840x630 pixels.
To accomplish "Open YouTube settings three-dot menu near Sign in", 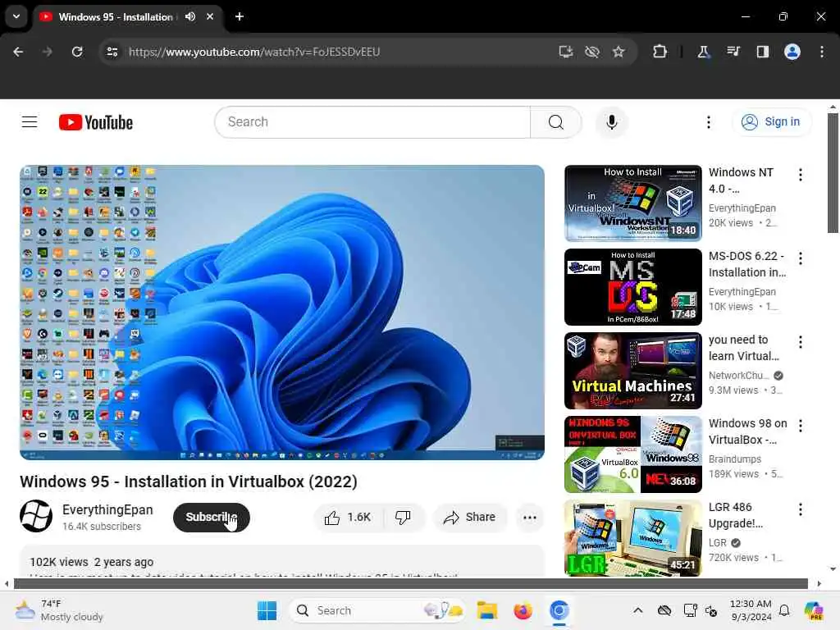I will pyautogui.click(x=708, y=122).
